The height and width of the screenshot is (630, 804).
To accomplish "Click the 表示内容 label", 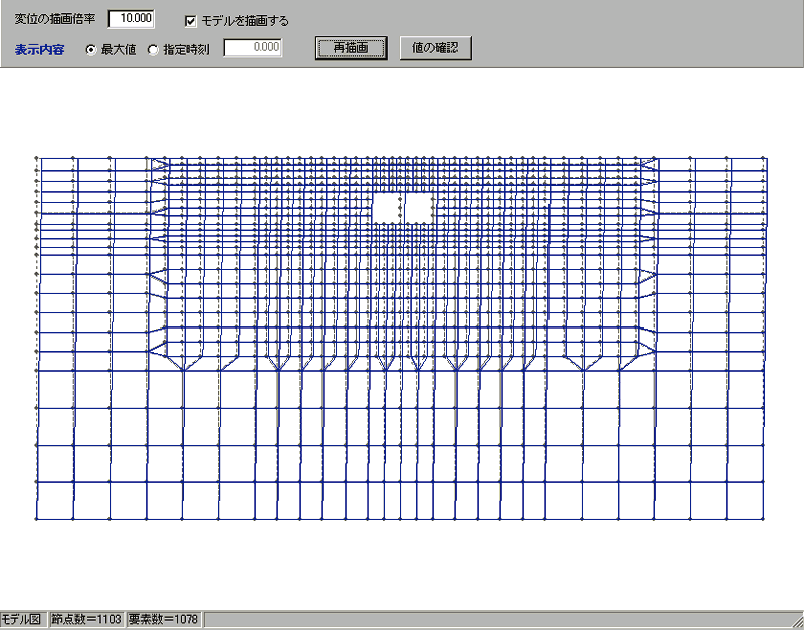I will point(39,50).
